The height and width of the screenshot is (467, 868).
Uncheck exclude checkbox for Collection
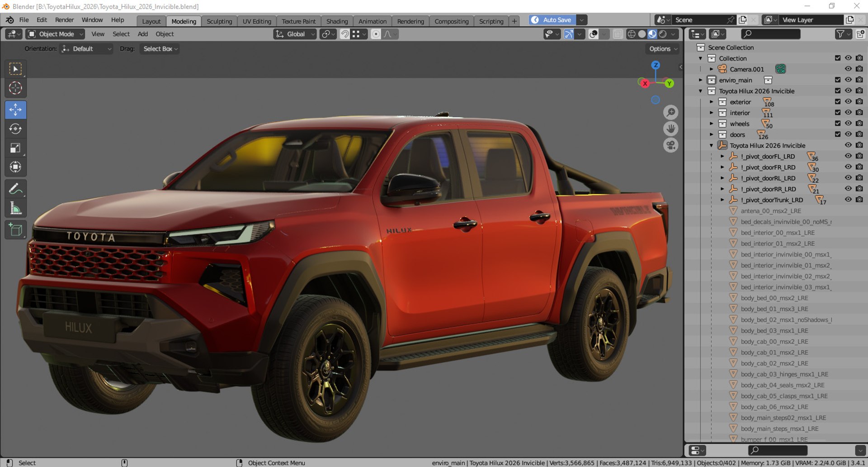coord(838,58)
